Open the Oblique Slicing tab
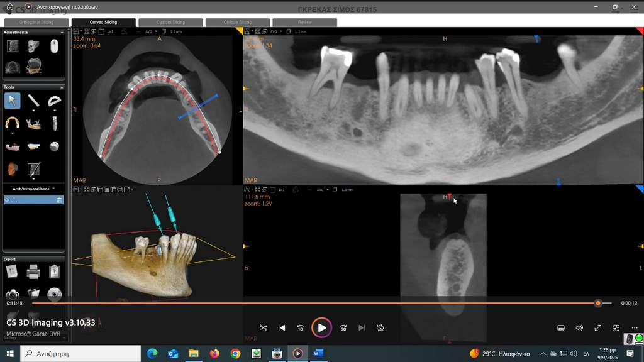Screen dimensions: 644x362 pos(237,22)
